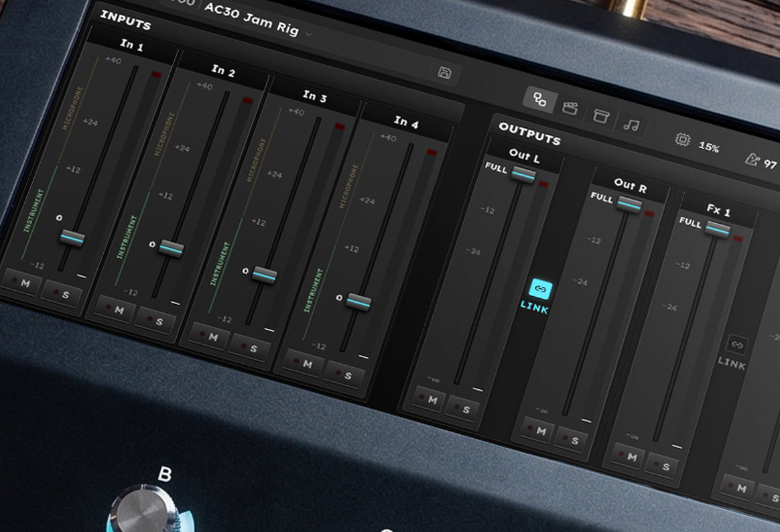This screenshot has height=532, width=780.
Task: Select the Out R channel label
Action: click(631, 186)
